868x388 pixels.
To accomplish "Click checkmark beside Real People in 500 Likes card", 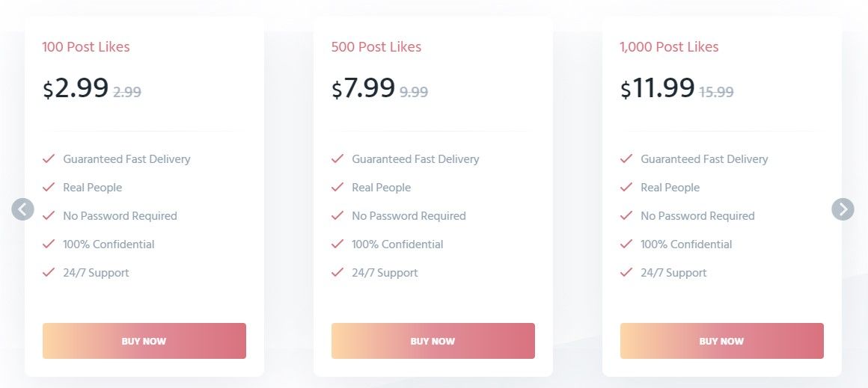I will [337, 188].
